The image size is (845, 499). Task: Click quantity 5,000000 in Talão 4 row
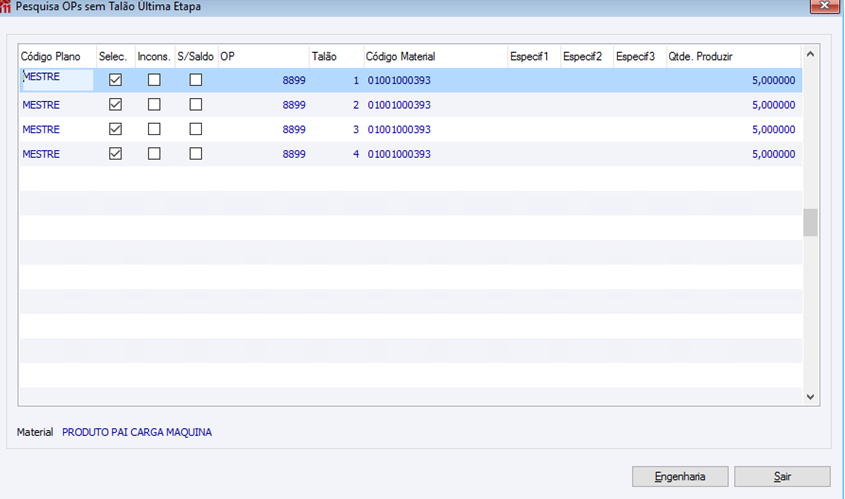click(773, 154)
